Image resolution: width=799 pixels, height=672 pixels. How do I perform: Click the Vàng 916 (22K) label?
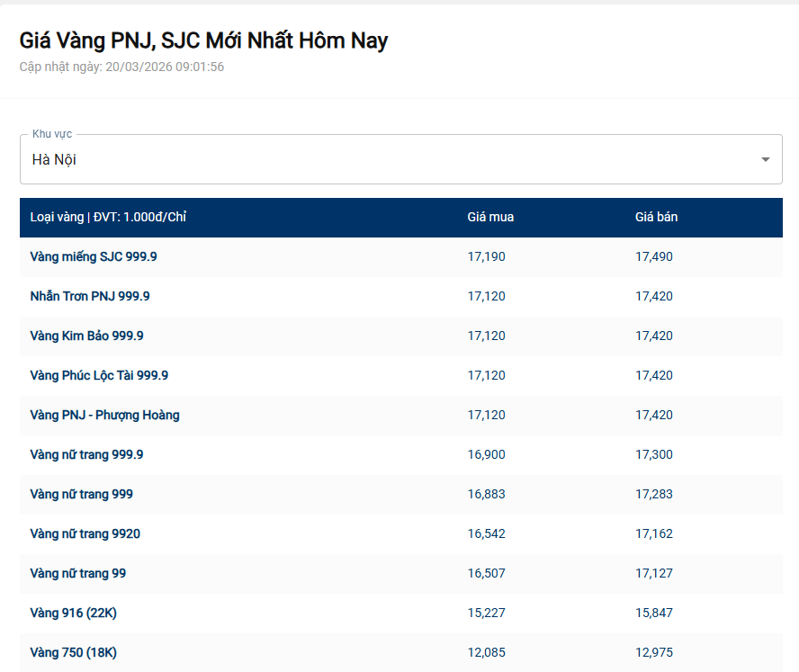click(73, 613)
